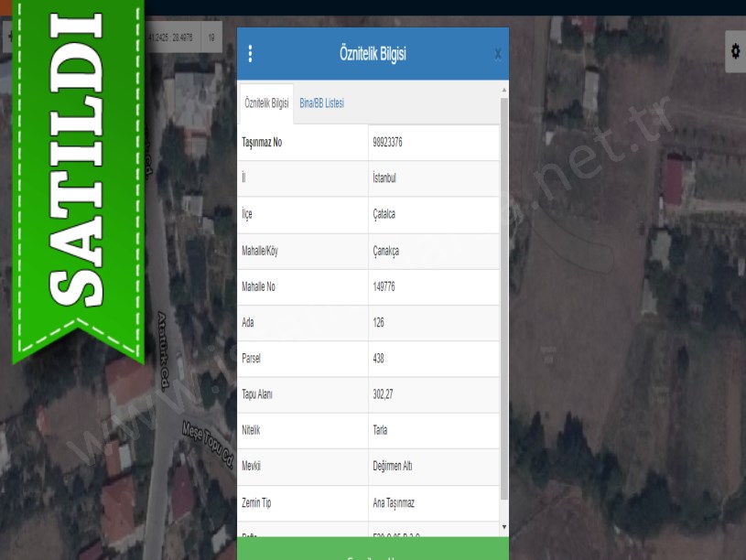Click the green button at dialog bottom
This screenshot has height=560, width=746.
(x=373, y=549)
